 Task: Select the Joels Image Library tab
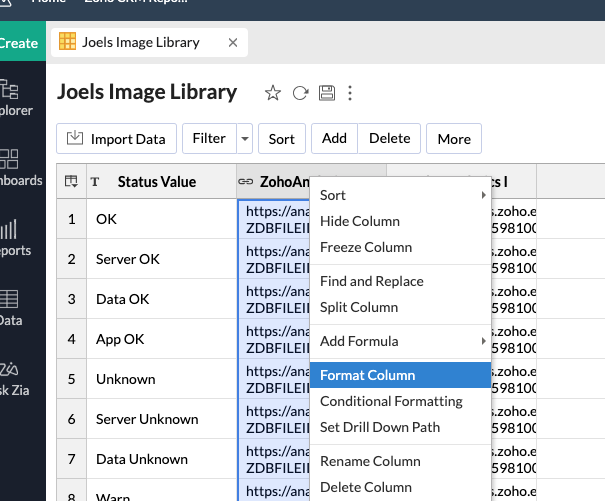142,42
